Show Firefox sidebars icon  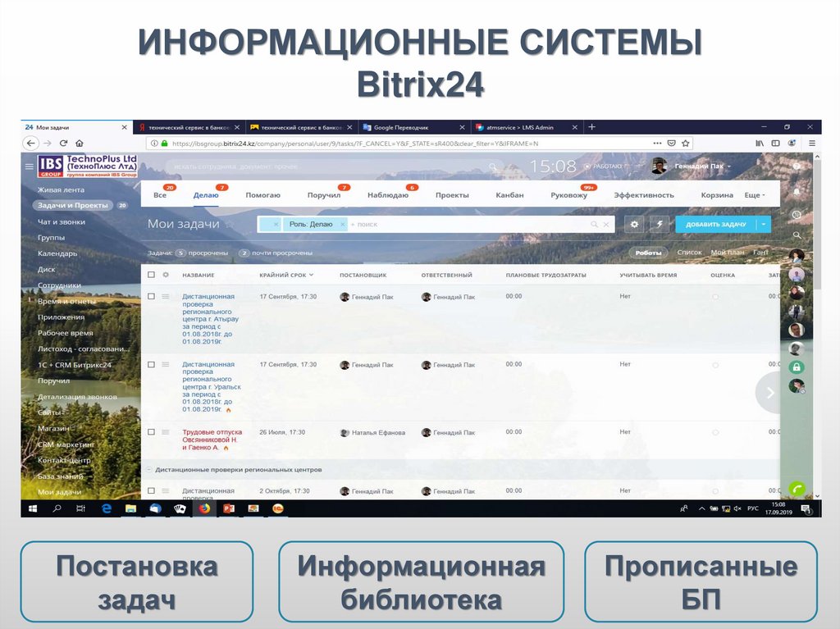click(x=775, y=143)
